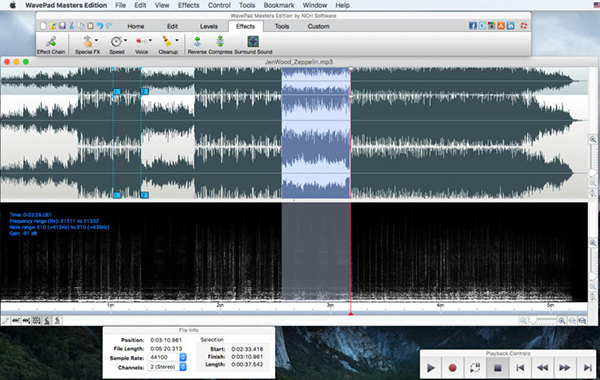
Task: Click the 3m mark on the timeline
Action: (x=330, y=305)
